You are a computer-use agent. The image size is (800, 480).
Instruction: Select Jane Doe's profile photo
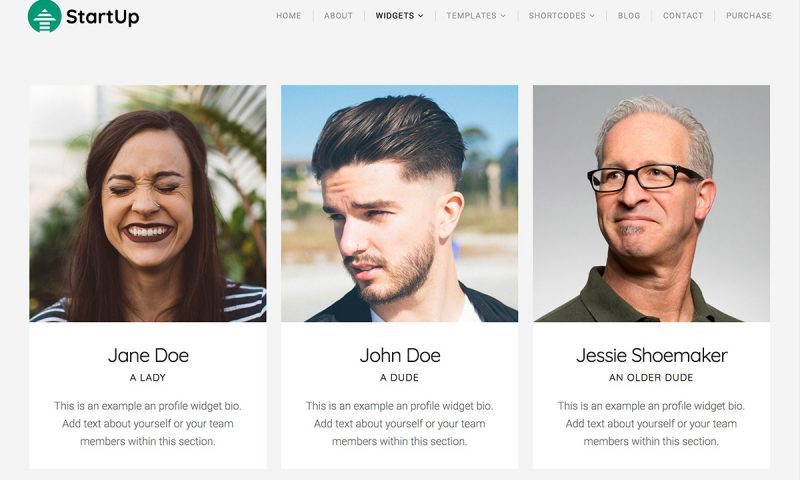(148, 204)
